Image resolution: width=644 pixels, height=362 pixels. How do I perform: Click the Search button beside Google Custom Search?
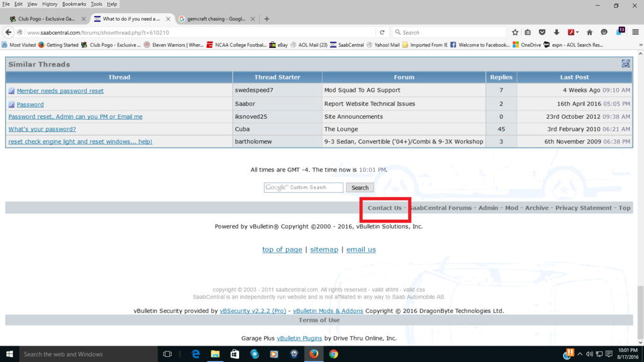[360, 187]
